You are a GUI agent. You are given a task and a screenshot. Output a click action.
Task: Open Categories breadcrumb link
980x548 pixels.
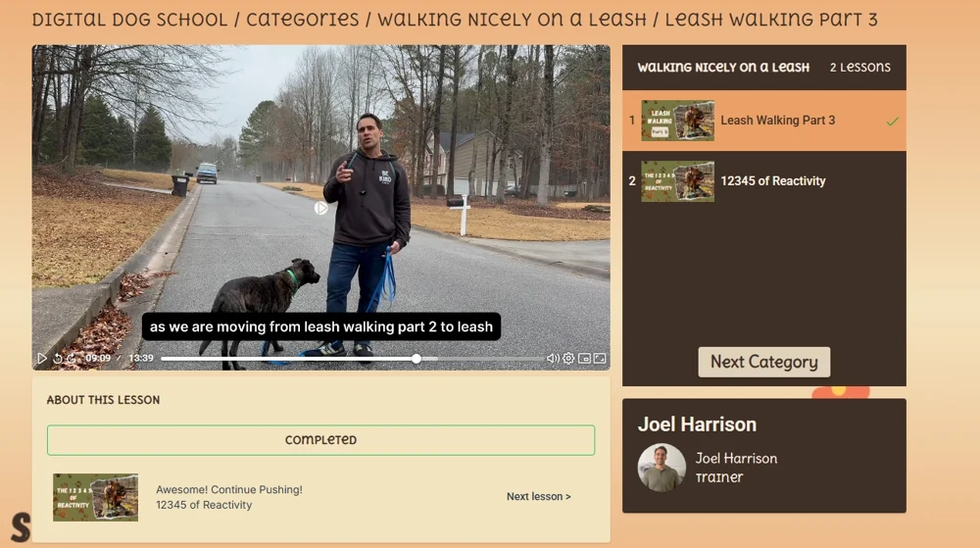pos(303,20)
